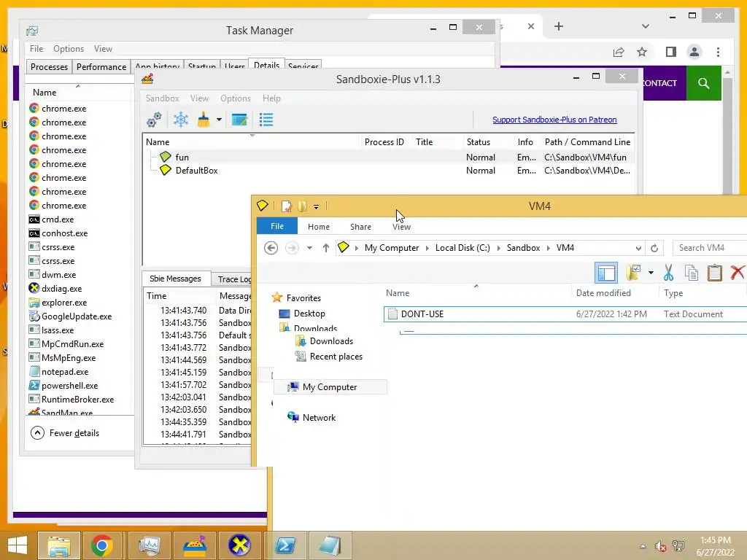The width and height of the screenshot is (747, 560).
Task: Refresh the VM4 folder view
Action: (x=654, y=248)
